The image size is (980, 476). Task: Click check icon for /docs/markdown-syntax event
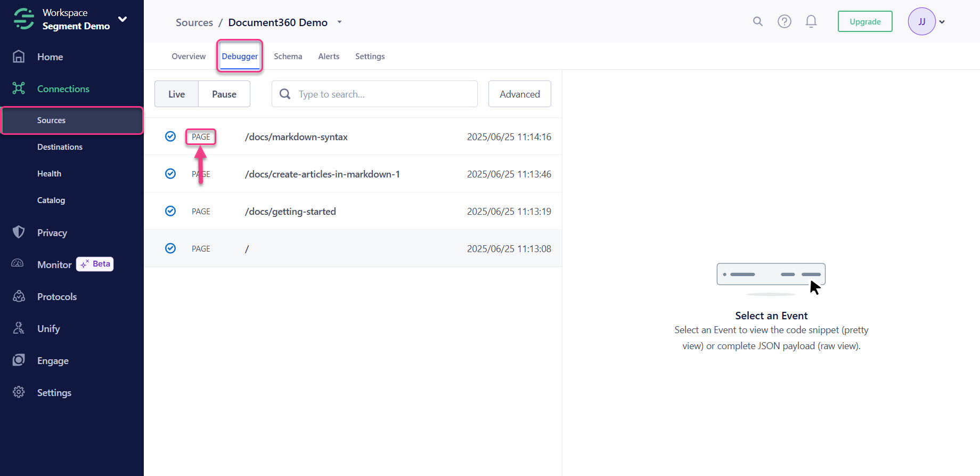(170, 136)
